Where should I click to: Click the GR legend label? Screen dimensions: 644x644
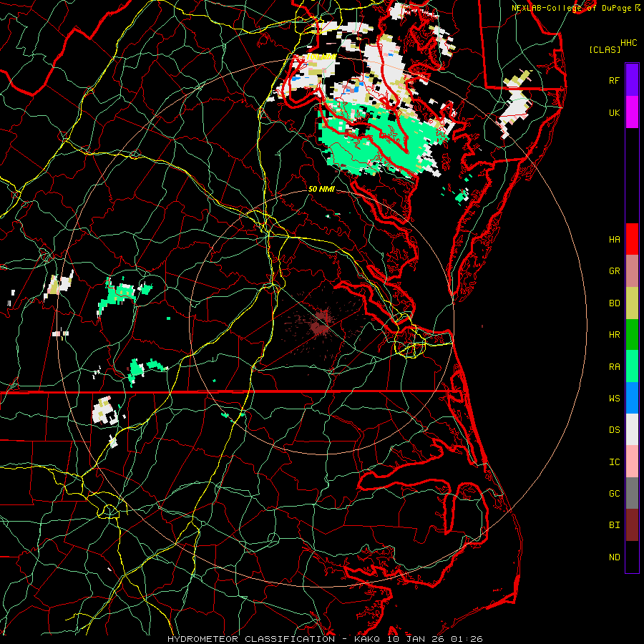point(614,271)
